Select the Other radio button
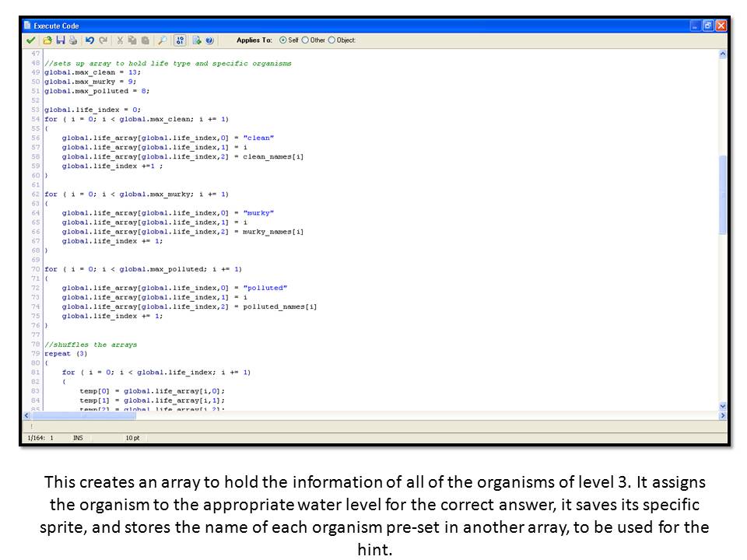This screenshot has width=747, height=560. pyautogui.click(x=305, y=40)
